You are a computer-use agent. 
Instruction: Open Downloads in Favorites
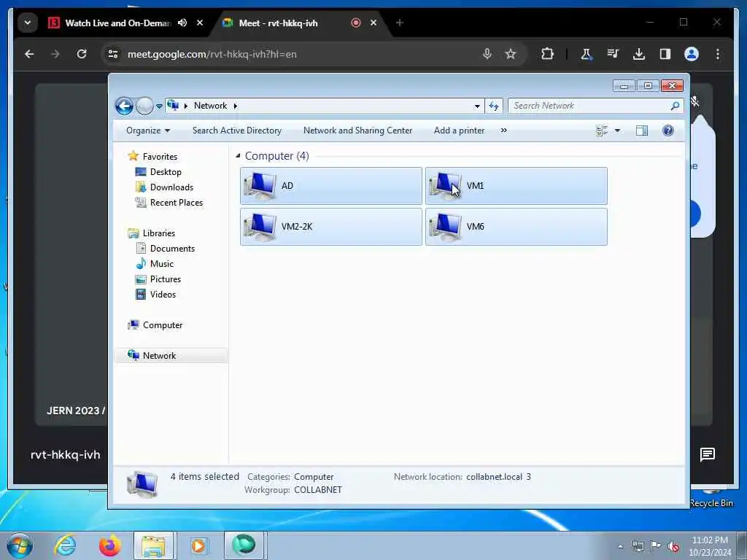click(164, 187)
